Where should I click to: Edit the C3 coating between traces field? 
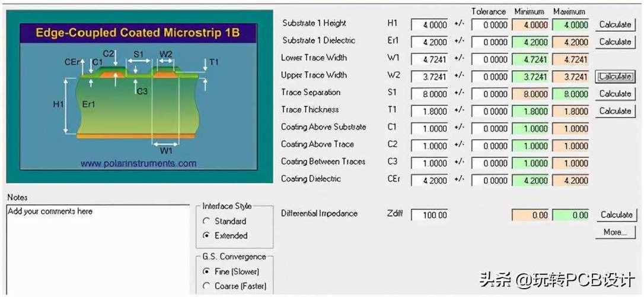(x=429, y=163)
